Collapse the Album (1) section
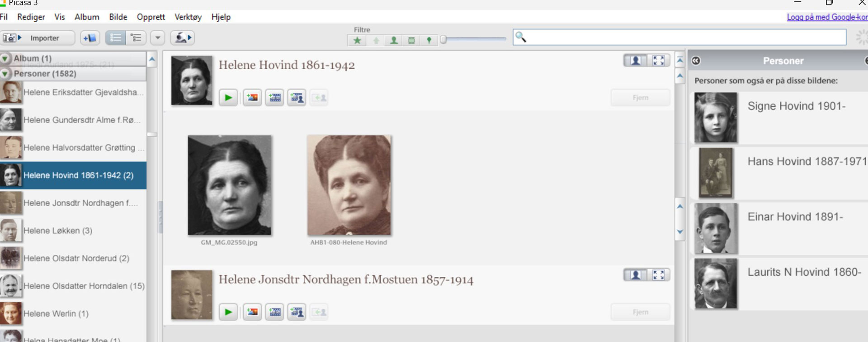868x342 pixels. 5,58
